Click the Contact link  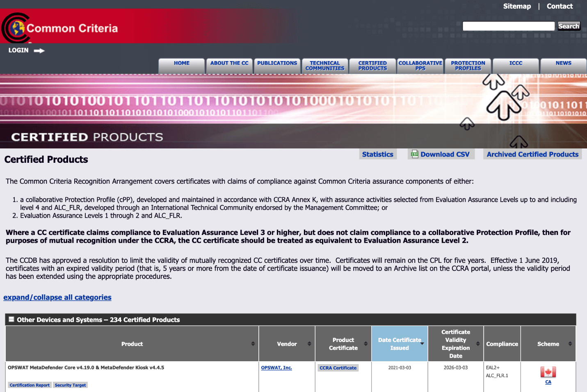click(x=560, y=6)
